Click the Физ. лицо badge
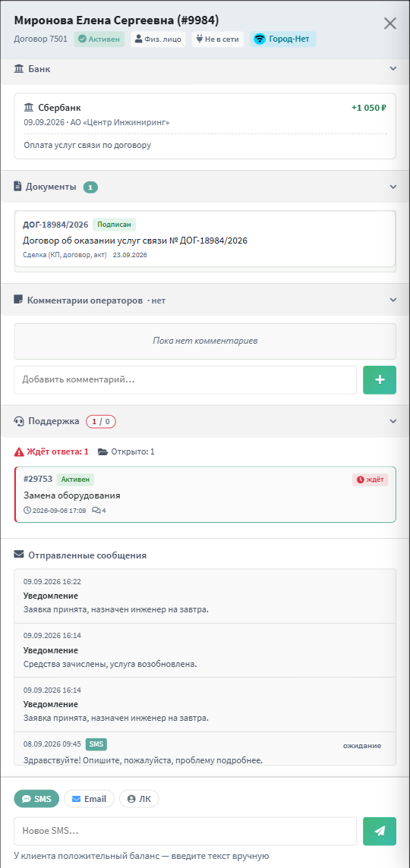 [159, 39]
